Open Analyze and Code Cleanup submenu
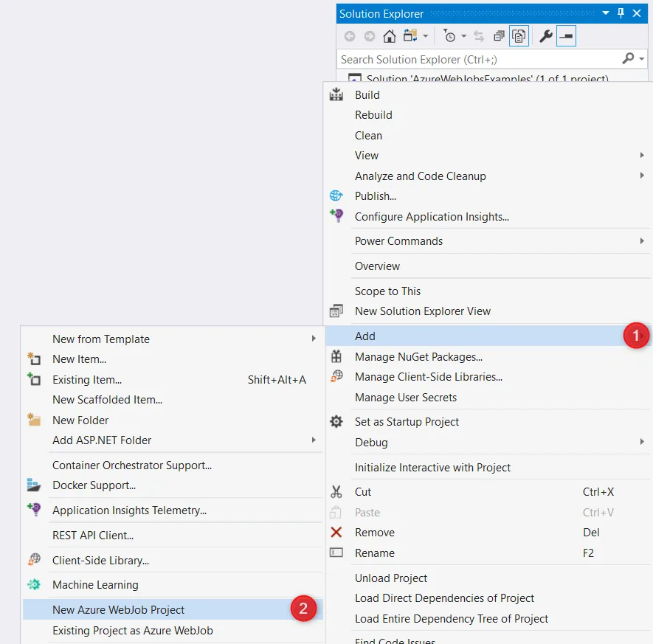 tap(488, 176)
